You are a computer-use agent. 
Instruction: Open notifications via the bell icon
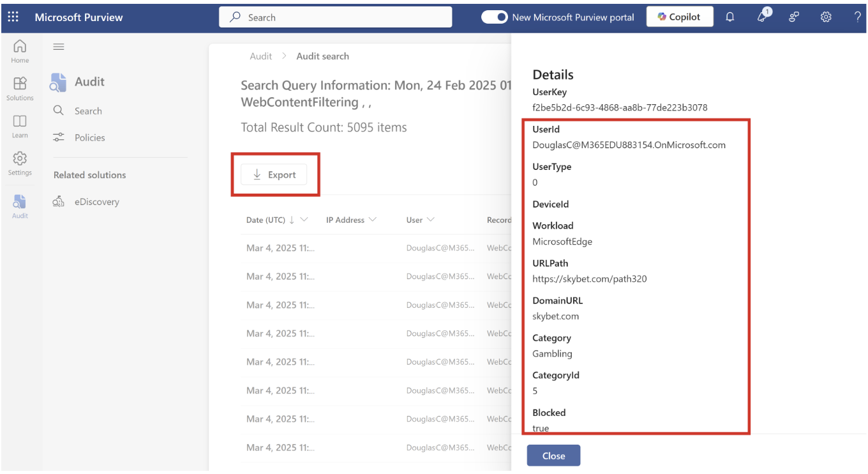point(730,17)
